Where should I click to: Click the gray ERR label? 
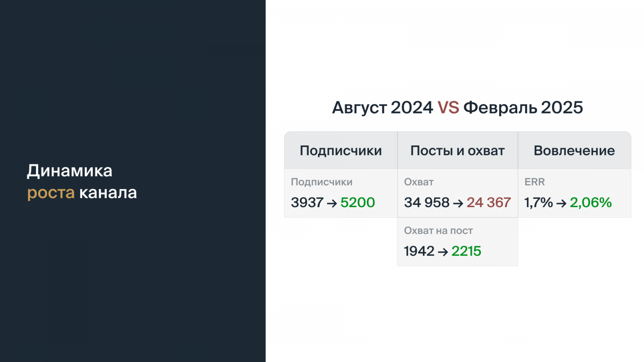pos(535,182)
